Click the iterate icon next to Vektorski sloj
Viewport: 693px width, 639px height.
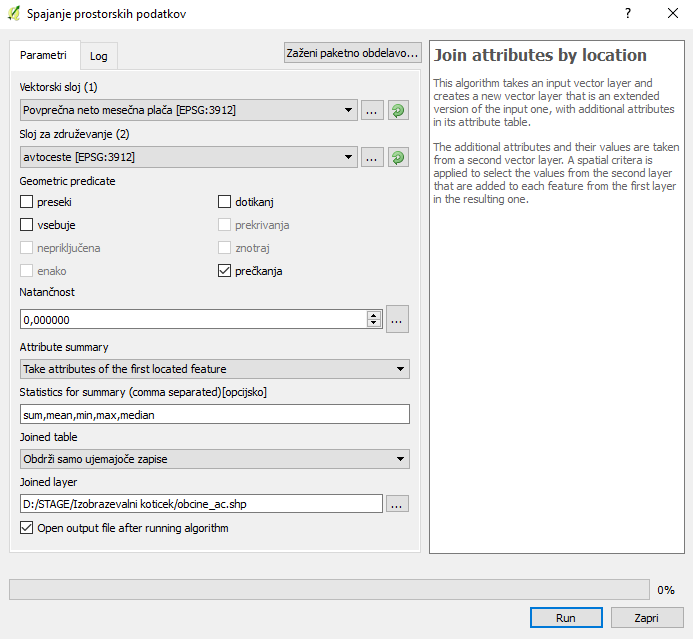tap(399, 111)
